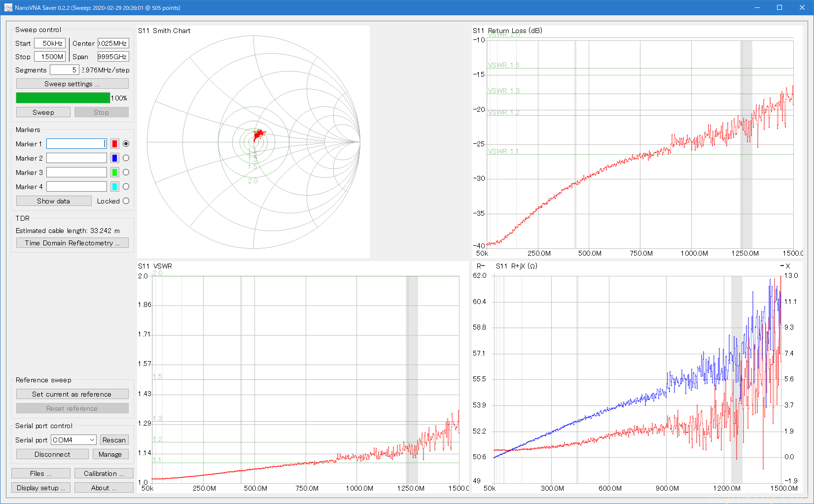Open Display setup window
This screenshot has width=814, height=504.
(41, 488)
